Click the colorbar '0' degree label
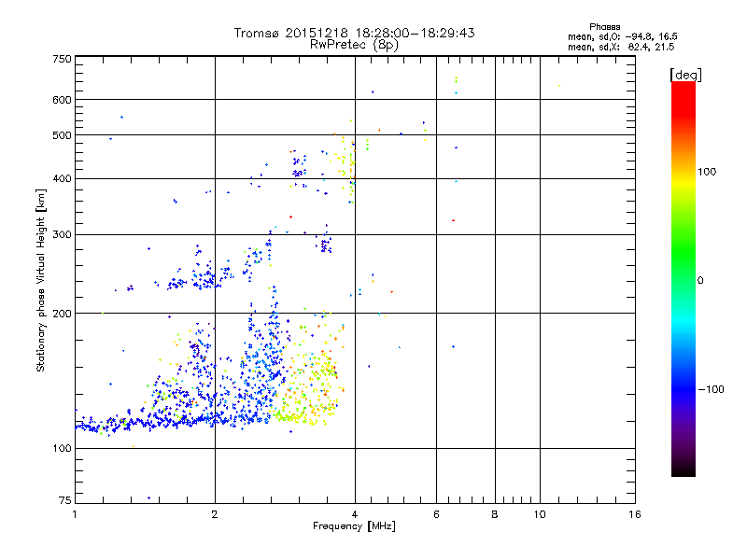The image size is (747, 560). pyautogui.click(x=699, y=281)
